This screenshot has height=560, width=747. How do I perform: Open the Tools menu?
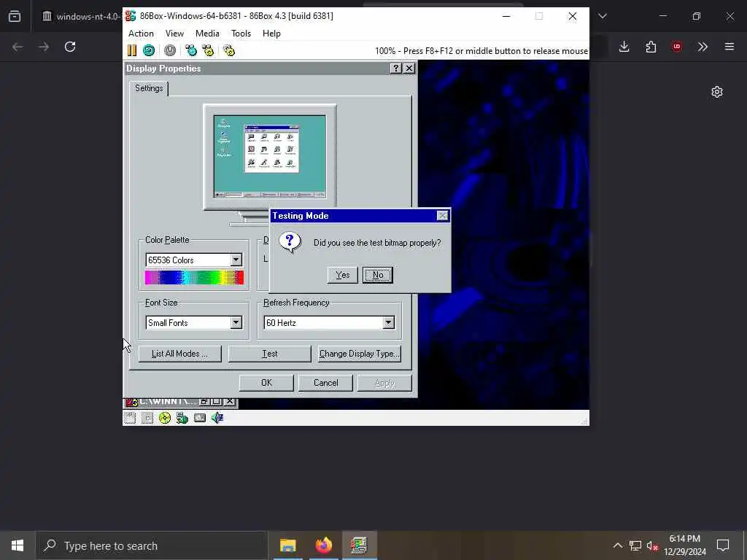point(241,34)
